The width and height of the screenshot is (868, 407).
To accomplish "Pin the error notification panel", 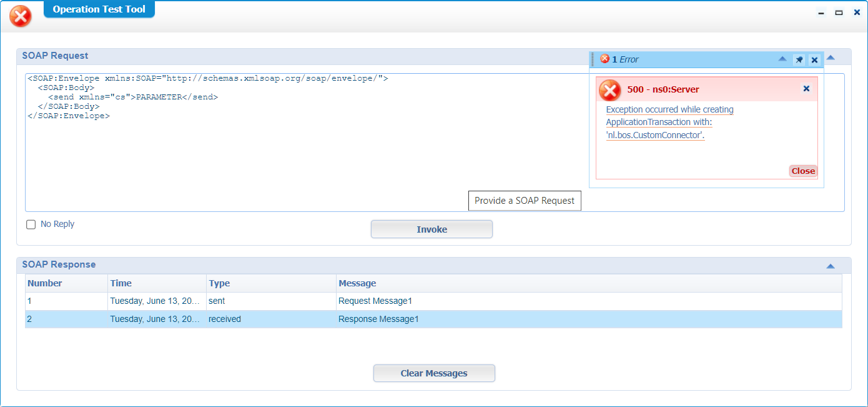I will (799, 60).
